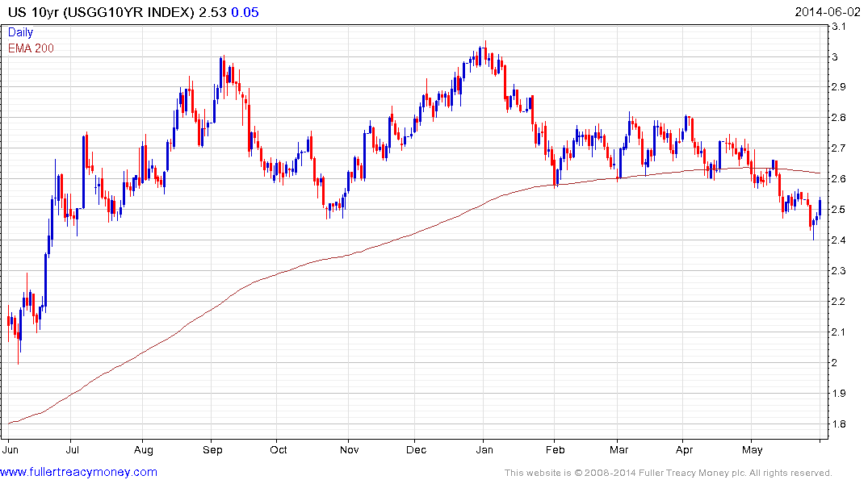
Task: Click the Aug label on the x-axis
Action: [x=144, y=449]
